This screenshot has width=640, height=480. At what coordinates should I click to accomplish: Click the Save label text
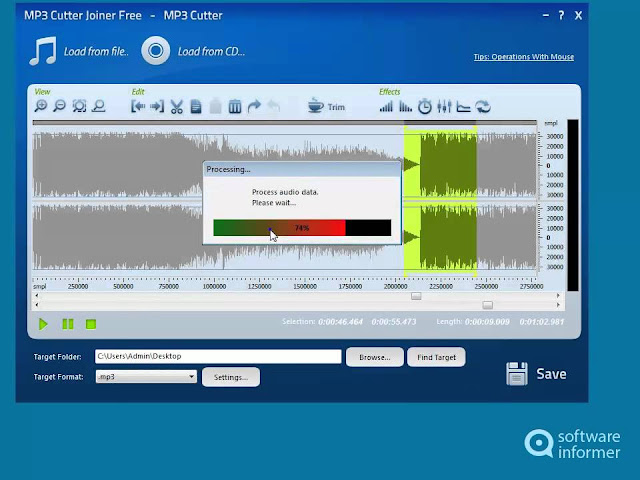551,374
